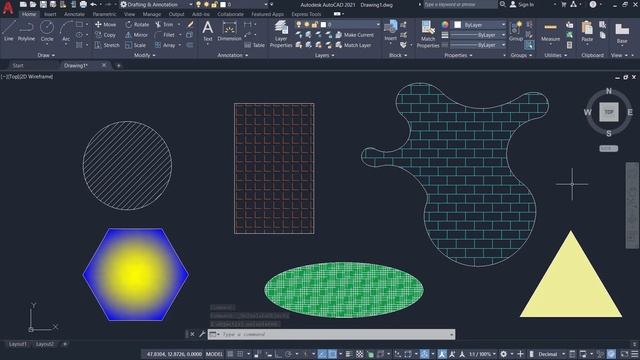
Task: Click Make Current layer button
Action: (x=355, y=35)
